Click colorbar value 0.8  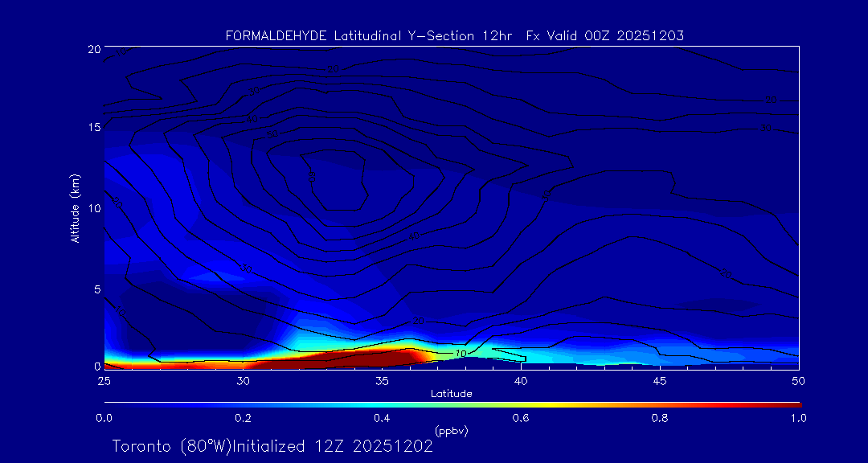(x=660, y=418)
